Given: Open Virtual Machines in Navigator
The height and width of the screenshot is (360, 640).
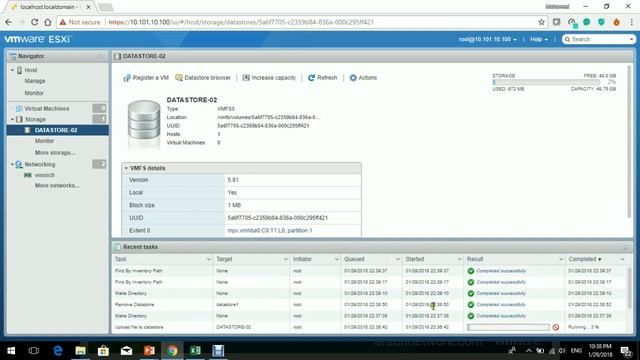Looking at the screenshot, I should (47, 109).
